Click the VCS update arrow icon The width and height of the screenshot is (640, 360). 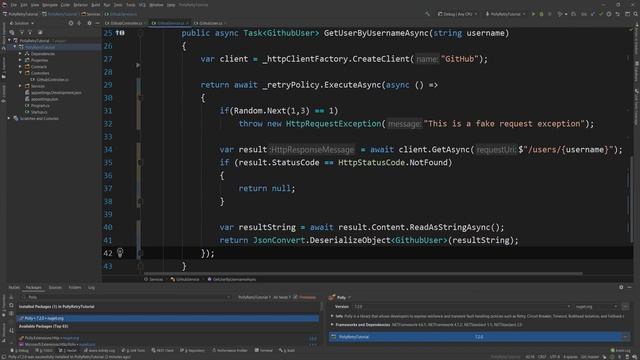point(593,14)
